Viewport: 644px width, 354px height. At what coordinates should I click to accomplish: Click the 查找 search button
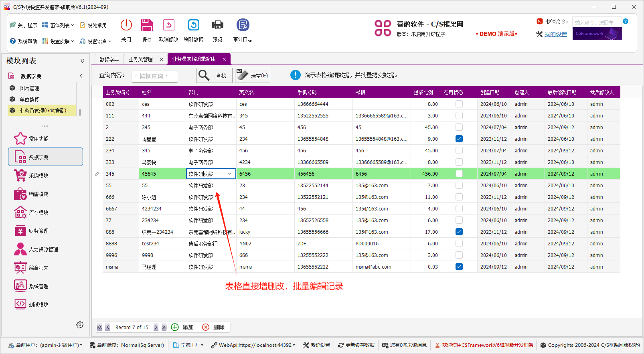214,75
